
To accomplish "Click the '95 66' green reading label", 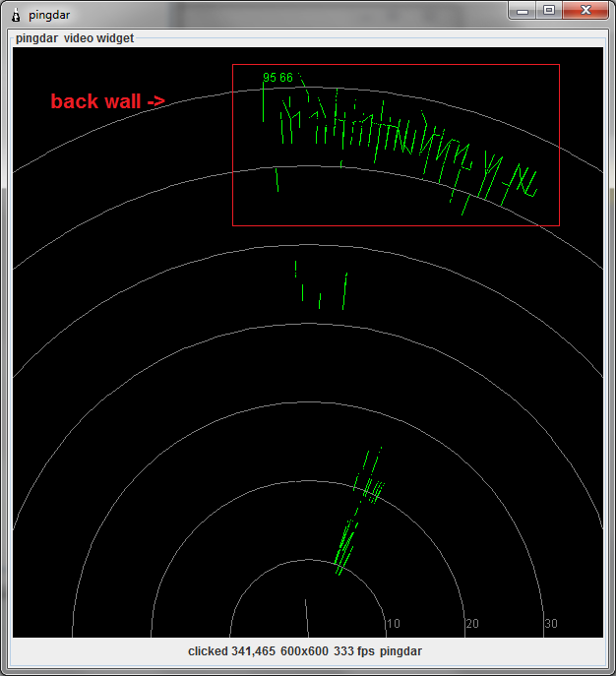I will [x=277, y=78].
